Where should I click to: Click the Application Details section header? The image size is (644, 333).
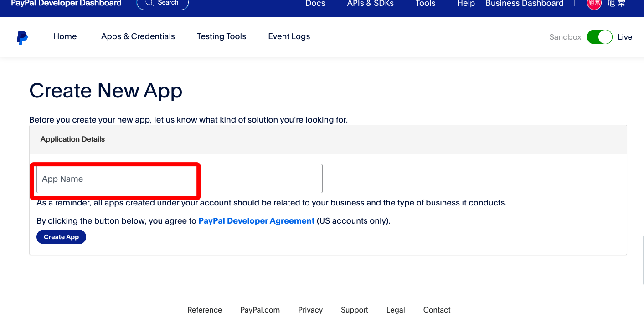[x=328, y=139]
